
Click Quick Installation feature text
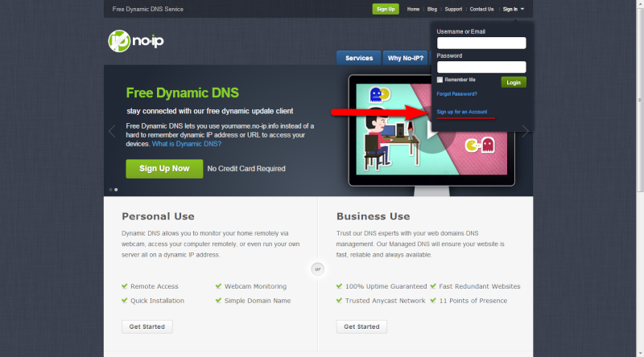(157, 301)
